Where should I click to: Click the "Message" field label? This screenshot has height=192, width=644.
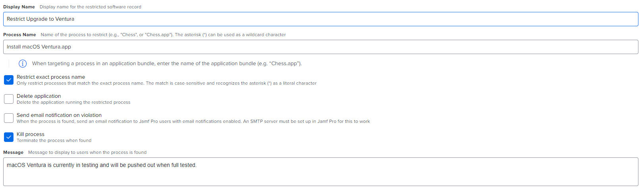click(13, 152)
